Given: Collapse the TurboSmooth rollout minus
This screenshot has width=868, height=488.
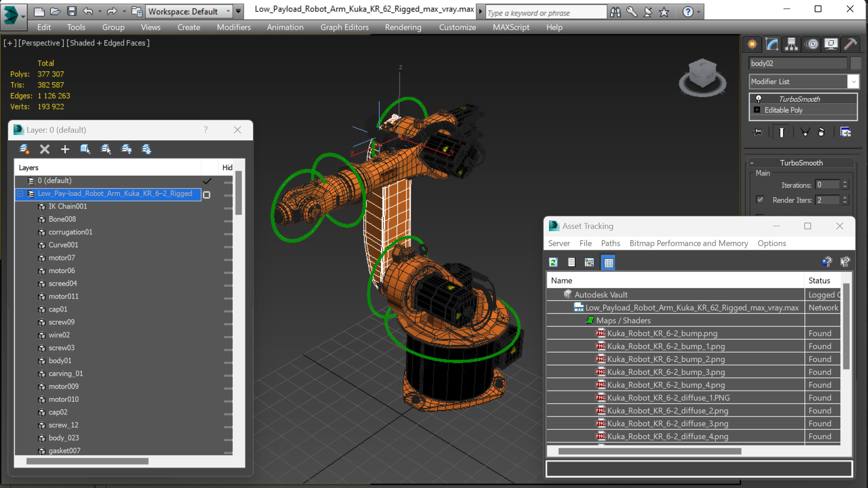Looking at the screenshot, I should pos(752,163).
